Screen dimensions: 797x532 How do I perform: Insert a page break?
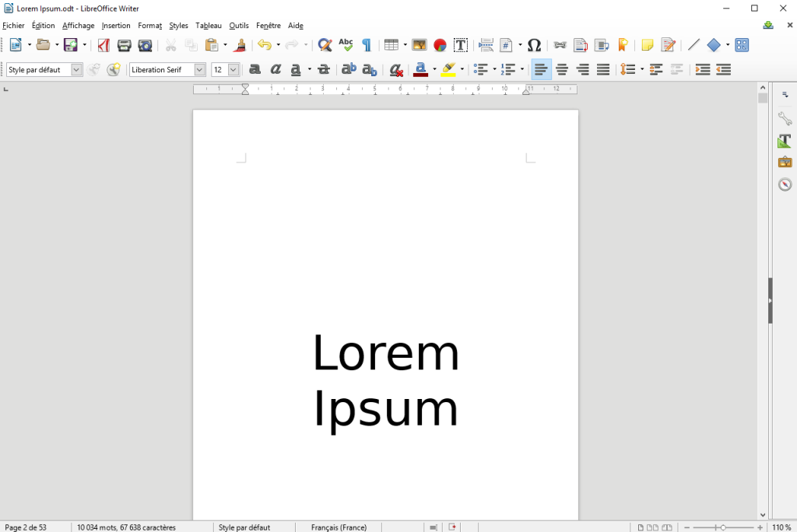(x=486, y=45)
